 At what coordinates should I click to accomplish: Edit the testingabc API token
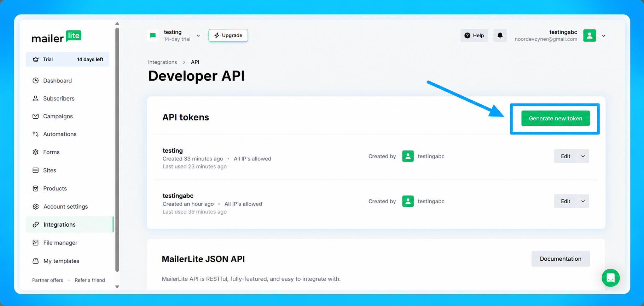pyautogui.click(x=565, y=201)
